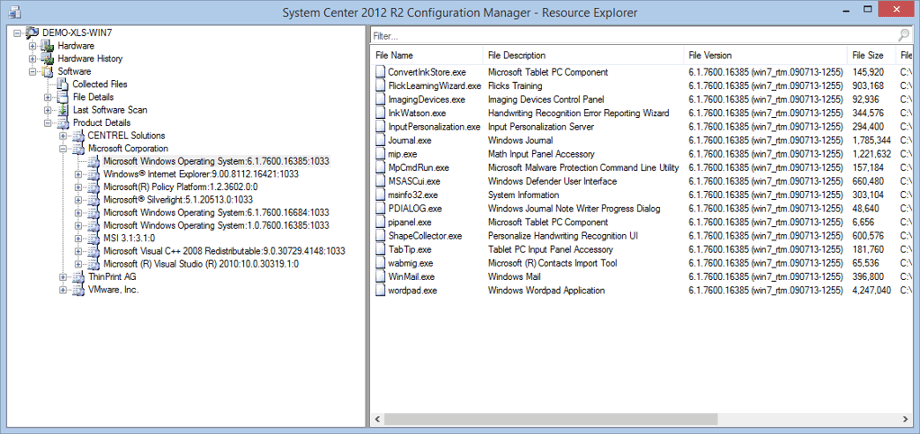Sort by the File Size column header
The image size is (920, 434).
point(872,55)
